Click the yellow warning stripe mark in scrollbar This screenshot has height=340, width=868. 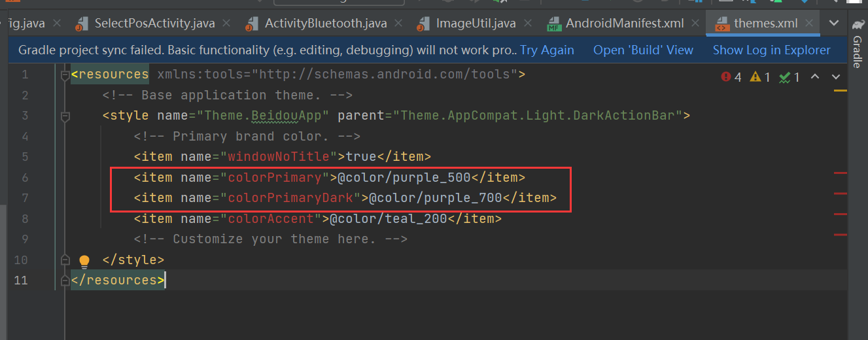841,92
